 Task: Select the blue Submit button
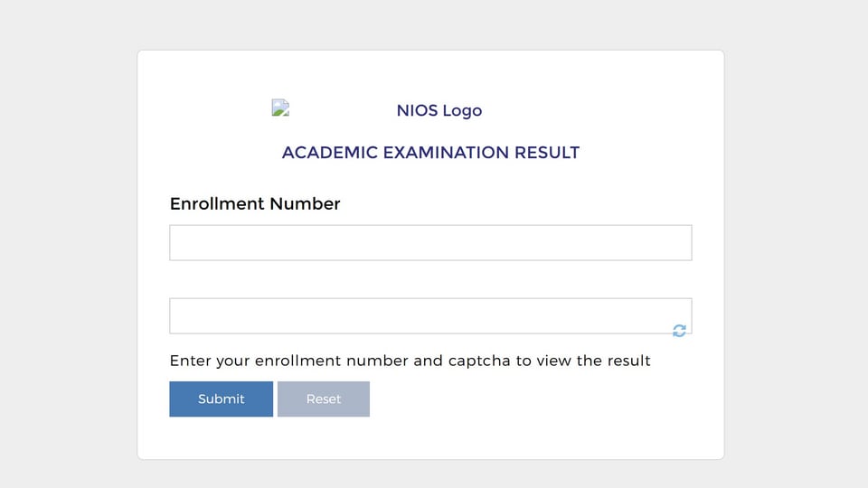click(221, 399)
